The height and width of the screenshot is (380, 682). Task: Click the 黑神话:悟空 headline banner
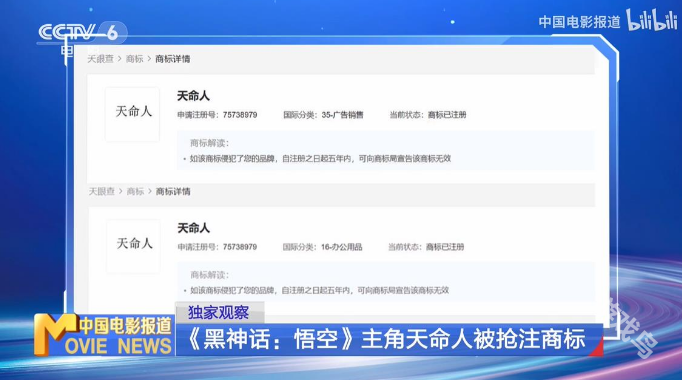click(388, 340)
